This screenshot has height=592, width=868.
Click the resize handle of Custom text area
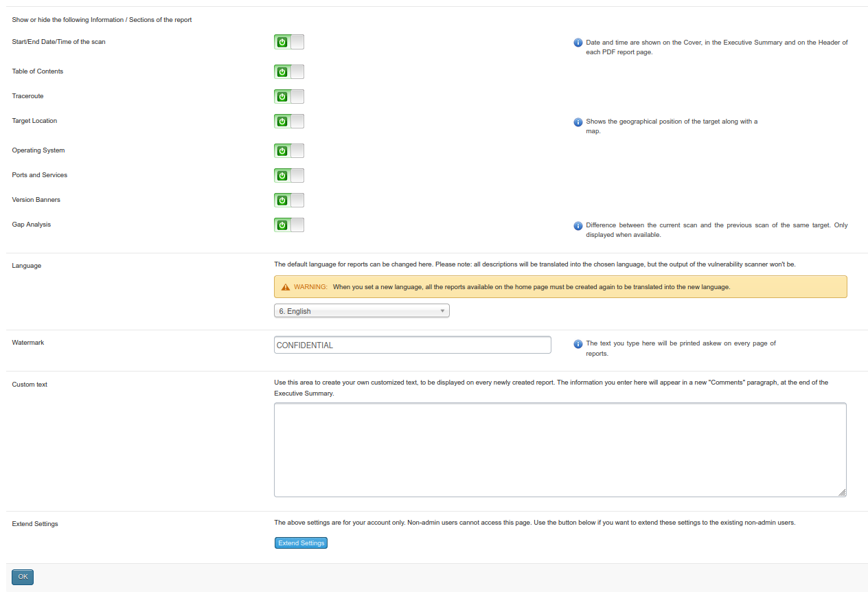tap(842, 492)
